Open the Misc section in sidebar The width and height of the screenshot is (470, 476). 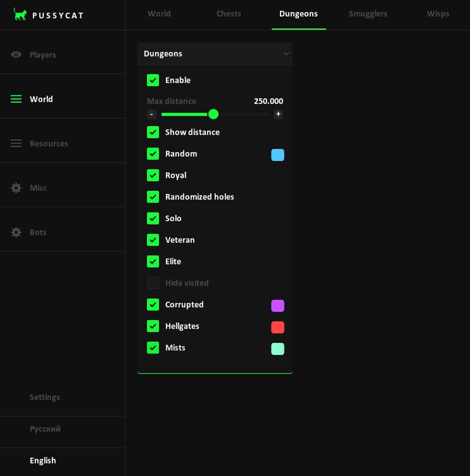tap(63, 188)
